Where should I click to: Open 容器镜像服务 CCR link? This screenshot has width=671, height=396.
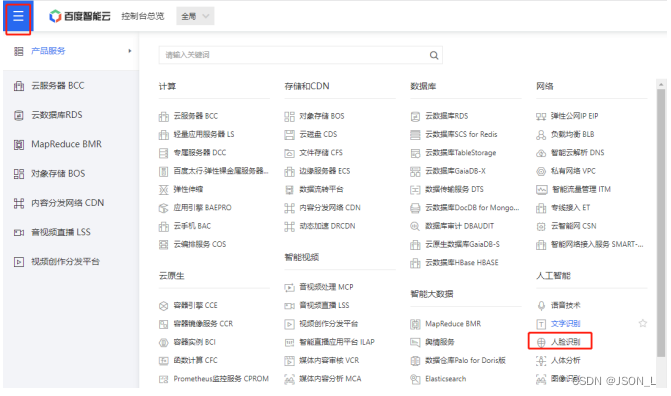click(x=203, y=324)
